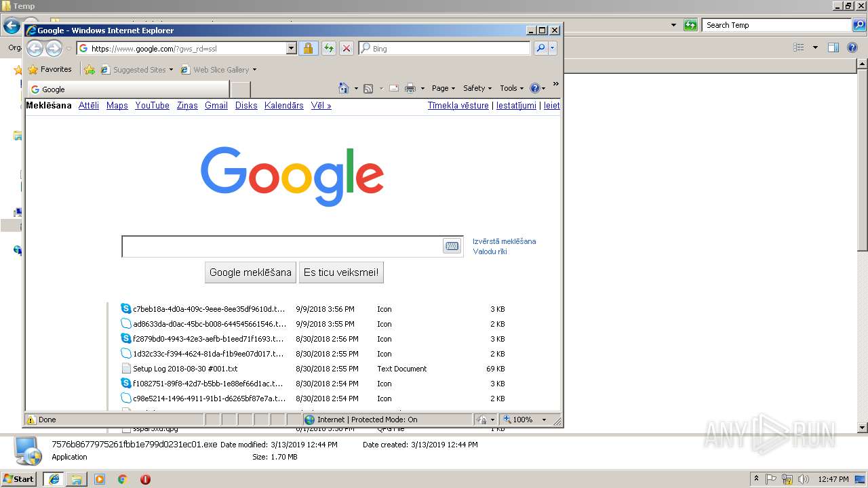Expand the Change your view dropdown in Temp window
Screen dimensions: 868x488
point(815,47)
